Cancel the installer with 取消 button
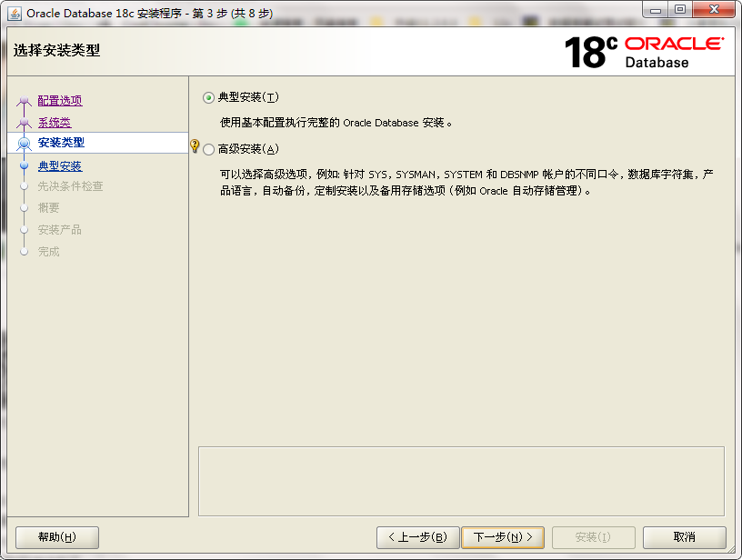 click(x=685, y=537)
